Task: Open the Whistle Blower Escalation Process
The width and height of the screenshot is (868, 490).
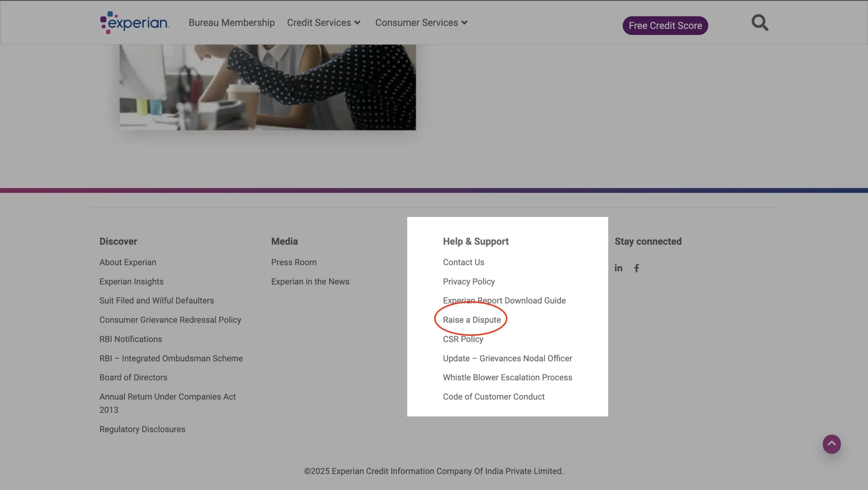Action: 507,377
